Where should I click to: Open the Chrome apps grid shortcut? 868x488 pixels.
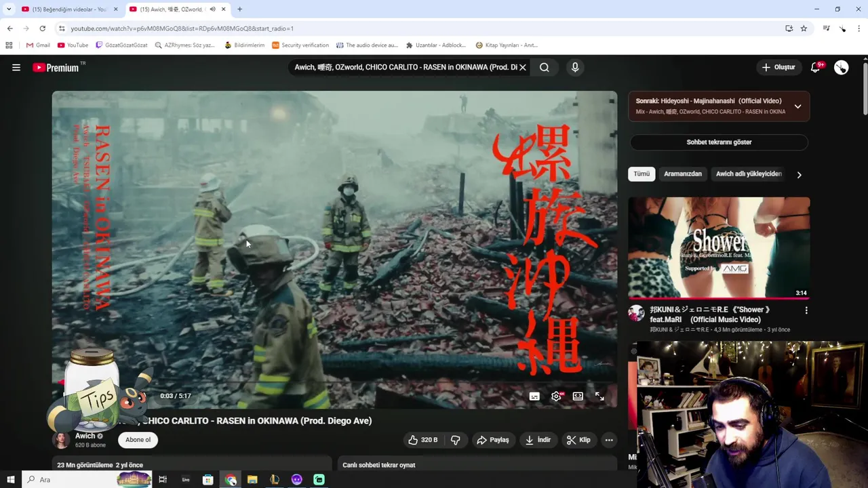coord(9,45)
